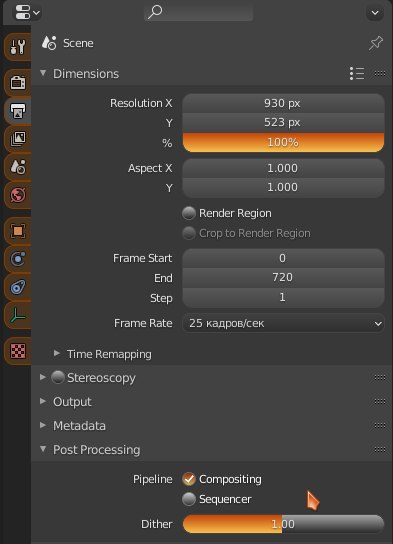Toggle the pin icon next to Scene
393x544 pixels.
click(x=376, y=43)
